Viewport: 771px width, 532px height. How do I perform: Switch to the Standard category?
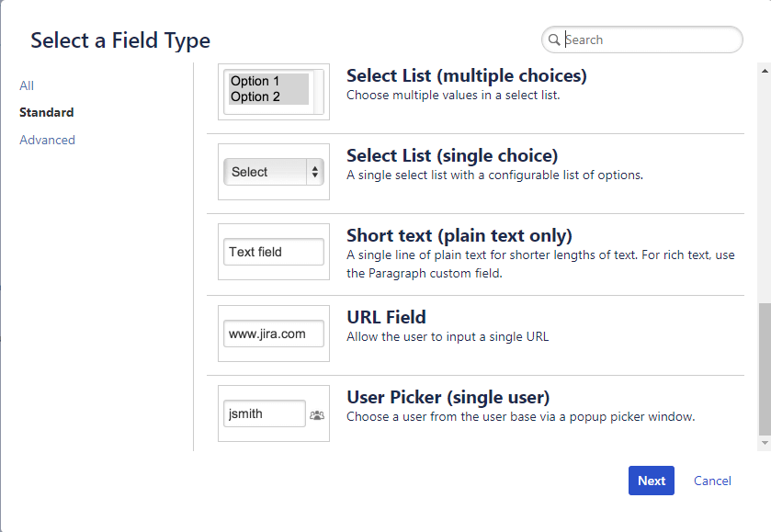click(x=45, y=112)
